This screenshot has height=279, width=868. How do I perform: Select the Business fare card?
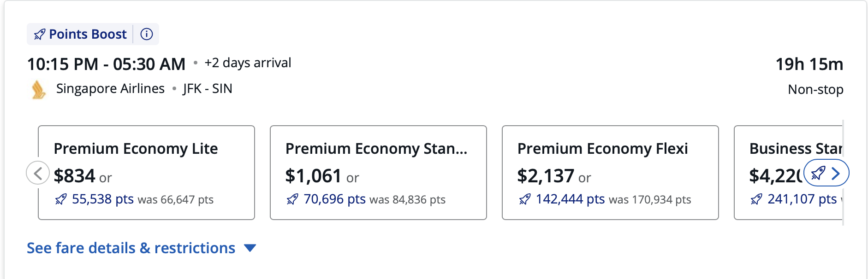[788, 173]
